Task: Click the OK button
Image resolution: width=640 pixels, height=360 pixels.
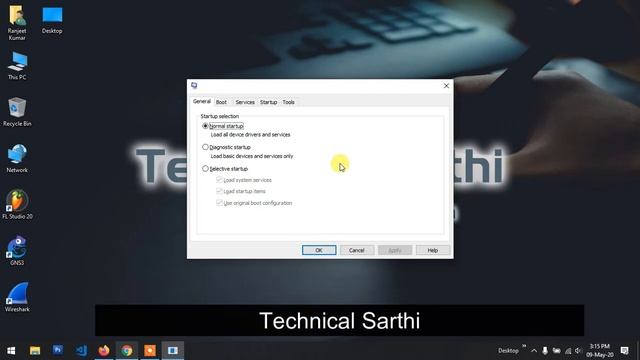Action: pyautogui.click(x=319, y=250)
